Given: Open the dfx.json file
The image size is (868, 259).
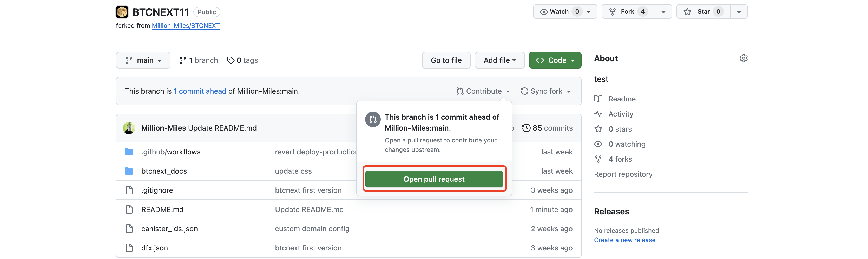Looking at the screenshot, I should [155, 248].
